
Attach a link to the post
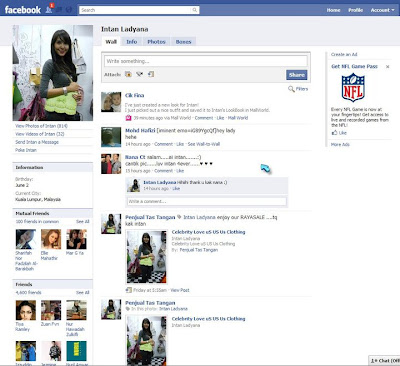coord(151,74)
